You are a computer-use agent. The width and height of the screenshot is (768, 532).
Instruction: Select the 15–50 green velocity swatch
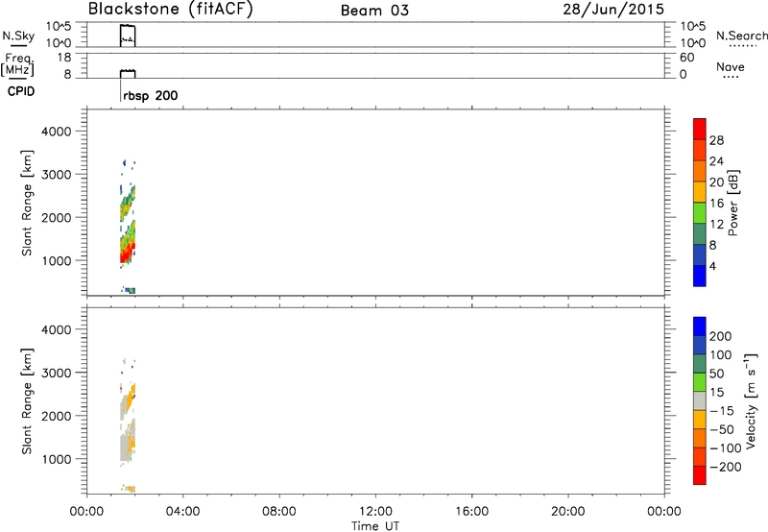tap(700, 382)
